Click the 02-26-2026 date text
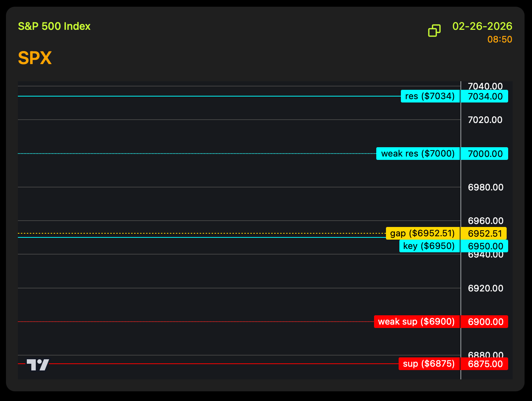Image resolution: width=532 pixels, height=401 pixels. tap(482, 26)
